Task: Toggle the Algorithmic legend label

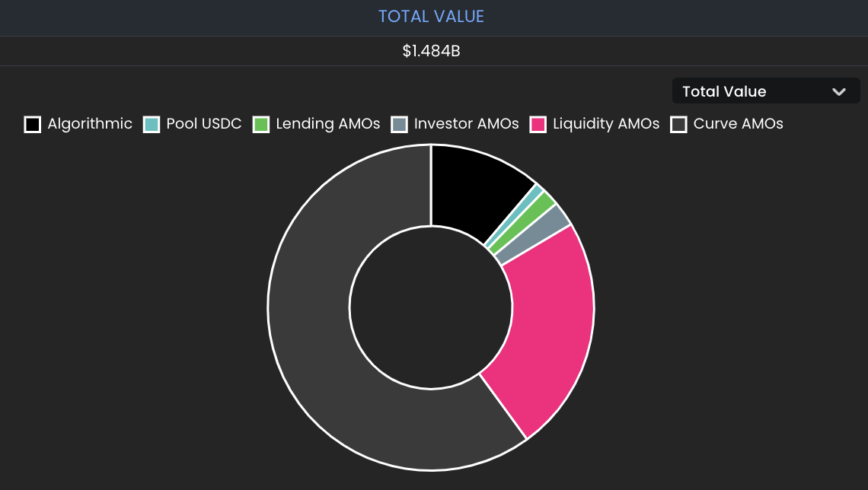Action: coord(90,124)
